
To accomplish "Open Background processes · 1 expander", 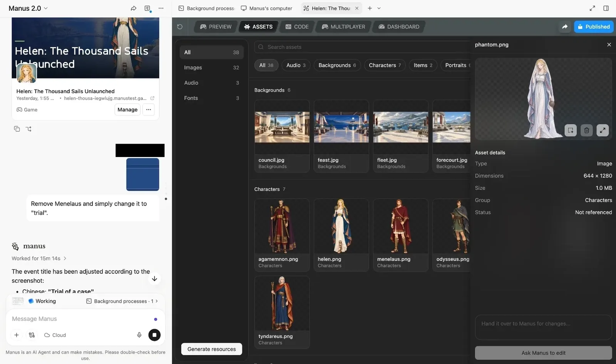I will coord(122,301).
